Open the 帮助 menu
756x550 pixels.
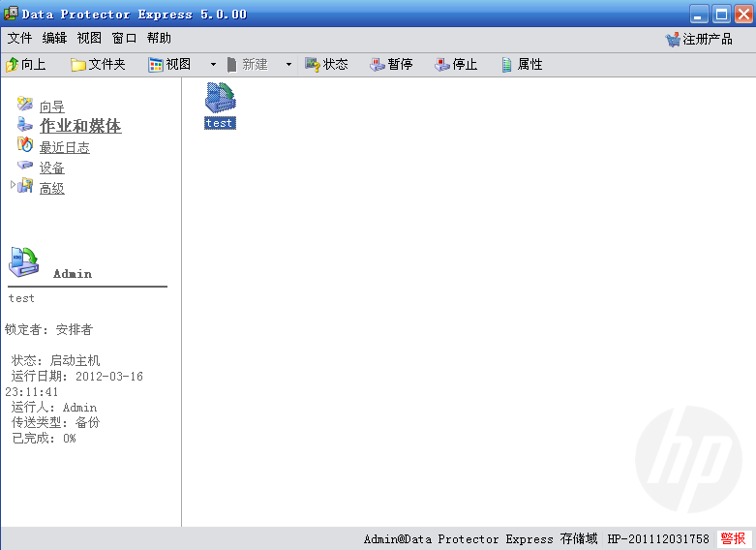pos(159,38)
